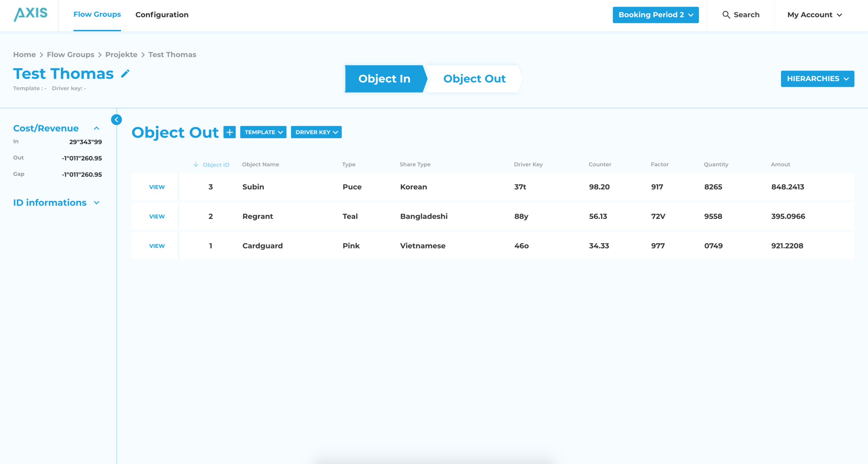This screenshot has height=464, width=868.
Task: Open the TEMPLATE dropdown
Action: (263, 132)
